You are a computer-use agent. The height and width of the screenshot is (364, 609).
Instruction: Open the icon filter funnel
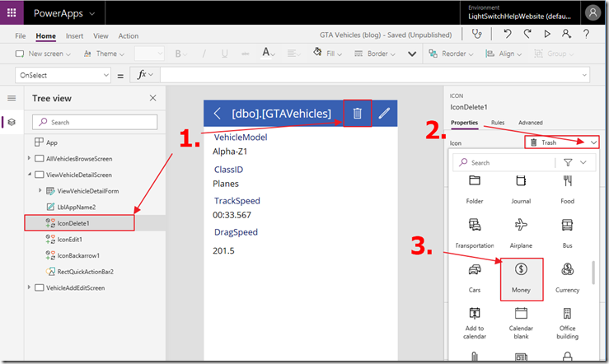[568, 162]
